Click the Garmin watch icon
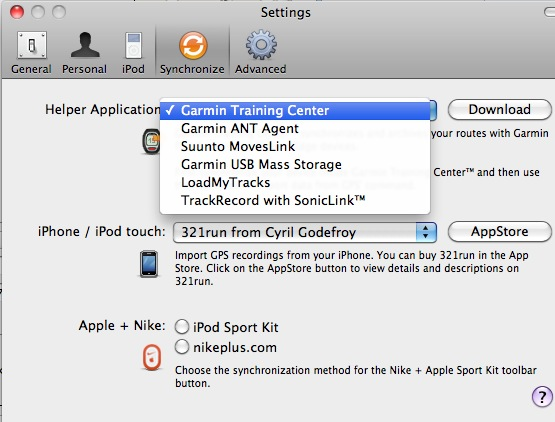This screenshot has width=555, height=422. pos(151,141)
